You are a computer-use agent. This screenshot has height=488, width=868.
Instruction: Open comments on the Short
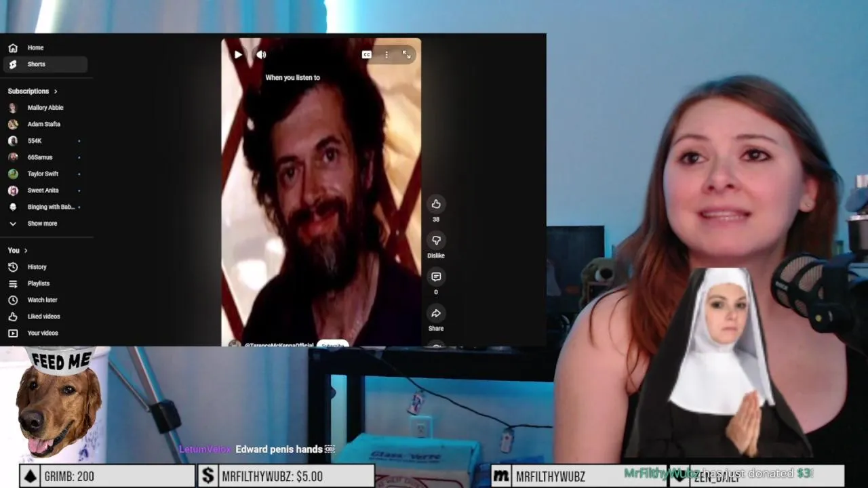click(436, 277)
